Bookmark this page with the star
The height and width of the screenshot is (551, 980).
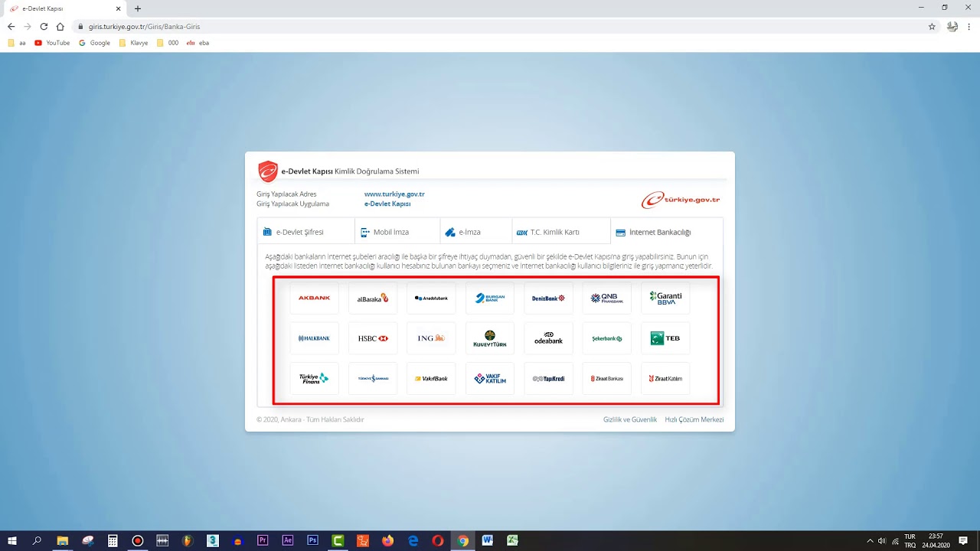(932, 26)
